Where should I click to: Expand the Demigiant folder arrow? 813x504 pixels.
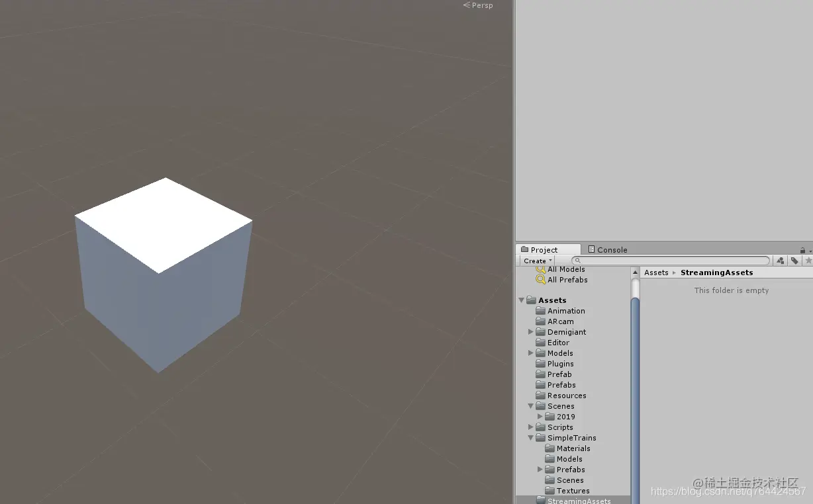pyautogui.click(x=530, y=332)
